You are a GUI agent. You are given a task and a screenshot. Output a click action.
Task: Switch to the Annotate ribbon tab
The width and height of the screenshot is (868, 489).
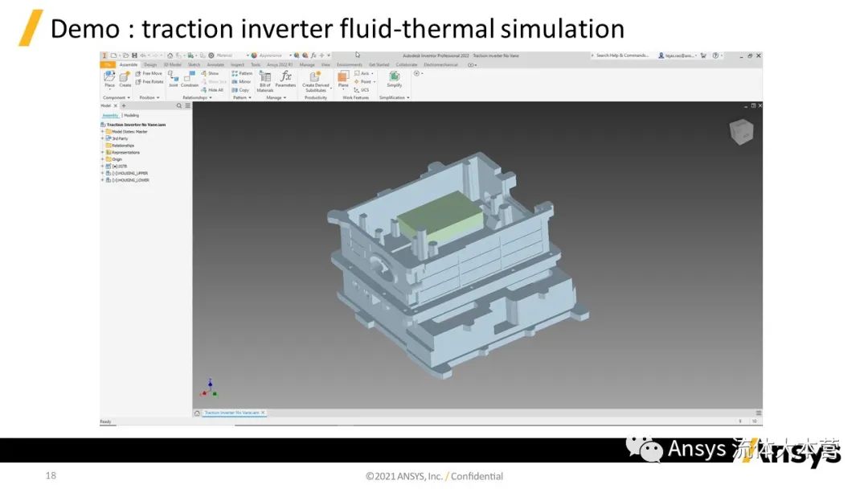tap(215, 65)
